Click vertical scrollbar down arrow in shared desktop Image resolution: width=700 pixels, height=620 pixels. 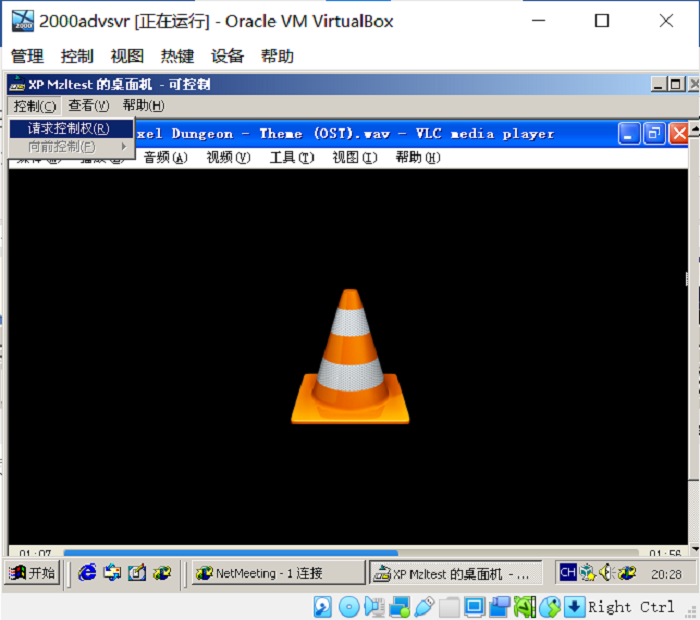tap(695, 549)
